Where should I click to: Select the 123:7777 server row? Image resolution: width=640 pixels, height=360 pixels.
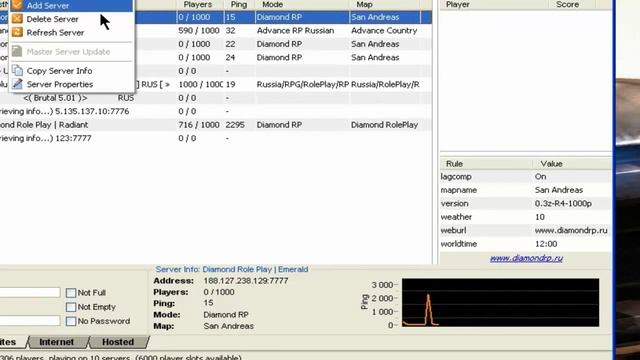click(216, 138)
